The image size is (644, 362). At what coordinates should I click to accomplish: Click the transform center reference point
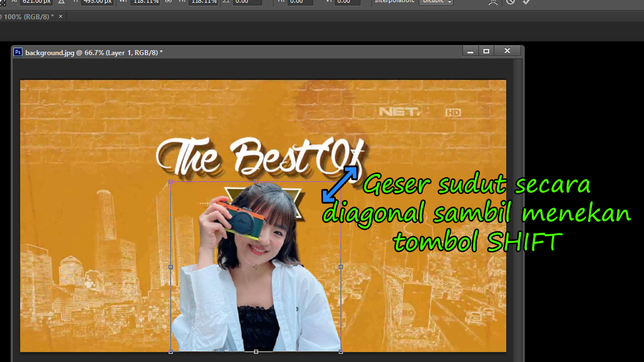(256, 267)
